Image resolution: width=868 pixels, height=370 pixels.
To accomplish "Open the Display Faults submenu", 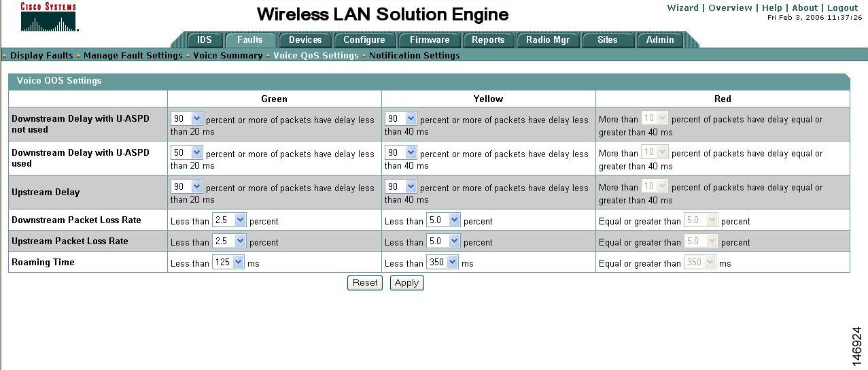I will coord(41,56).
